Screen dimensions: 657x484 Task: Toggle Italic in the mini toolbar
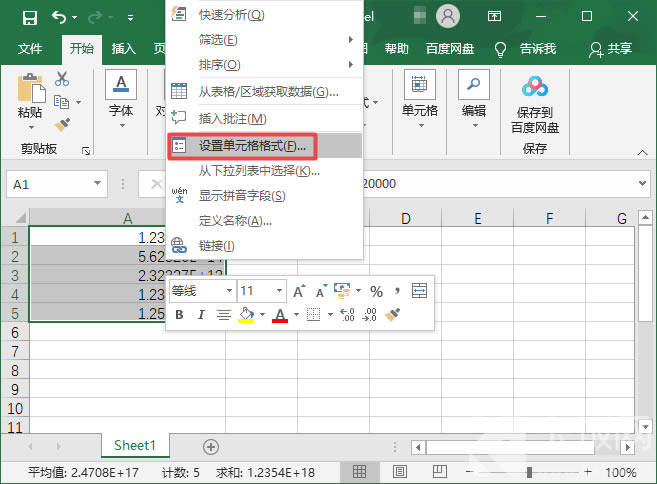(x=201, y=314)
